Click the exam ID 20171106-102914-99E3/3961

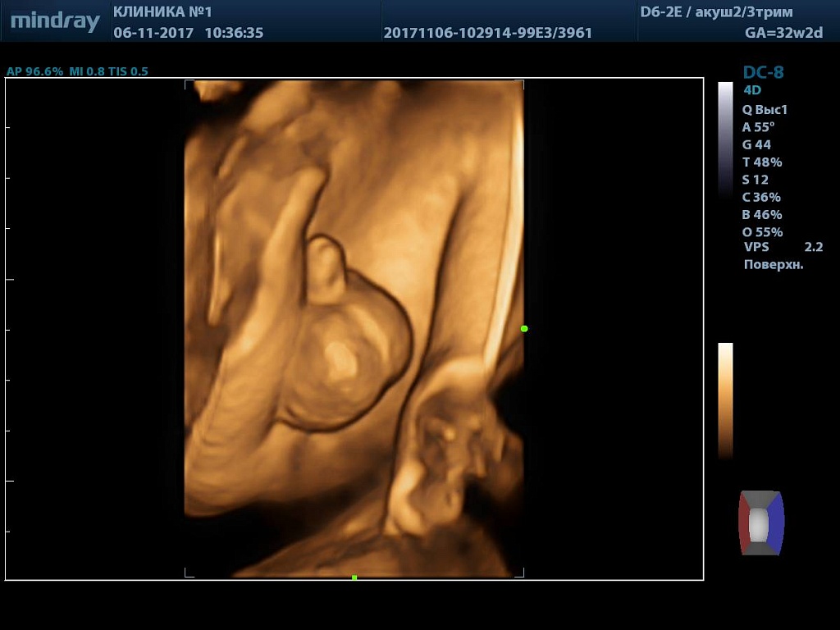(487, 33)
